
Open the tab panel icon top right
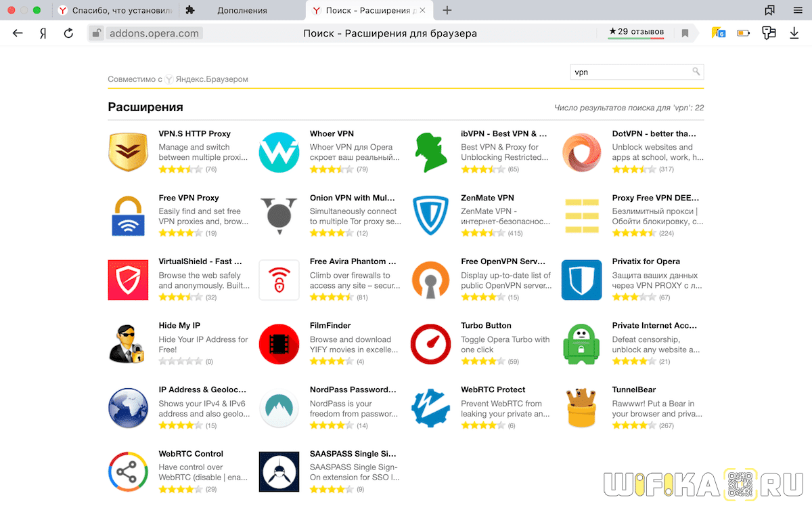[x=770, y=10]
